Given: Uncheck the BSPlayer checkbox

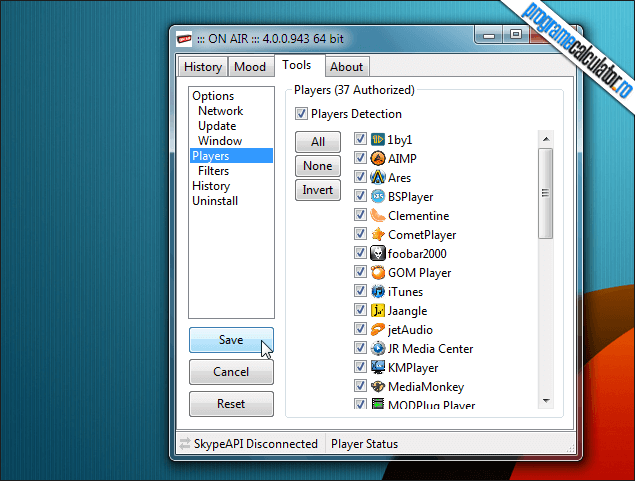Looking at the screenshot, I should 360,196.
